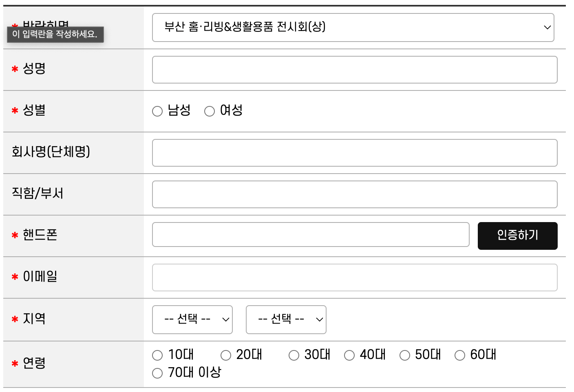This screenshot has width=574, height=392.
Task: Choose the 40대 age option
Action: click(x=349, y=355)
